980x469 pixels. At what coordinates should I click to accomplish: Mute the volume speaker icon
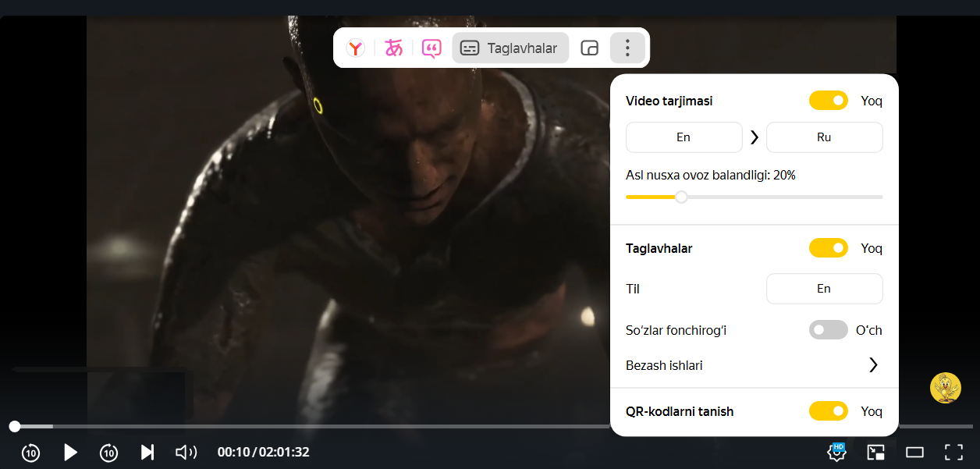click(186, 452)
